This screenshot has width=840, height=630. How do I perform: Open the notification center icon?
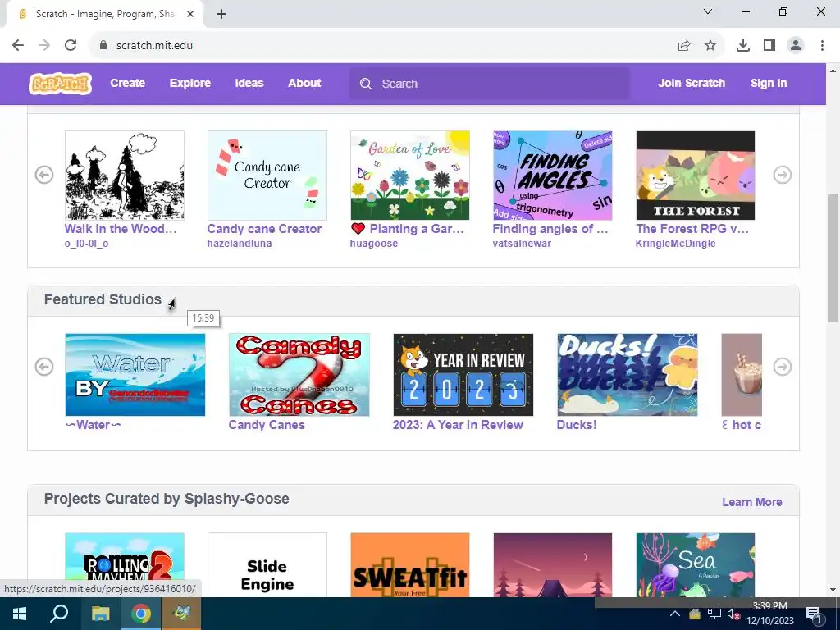(815, 614)
